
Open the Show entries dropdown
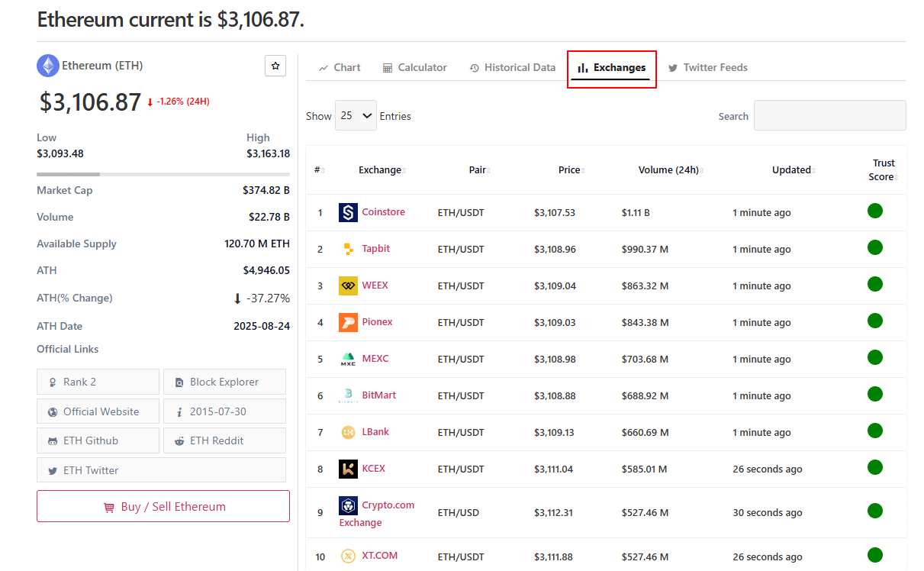356,115
